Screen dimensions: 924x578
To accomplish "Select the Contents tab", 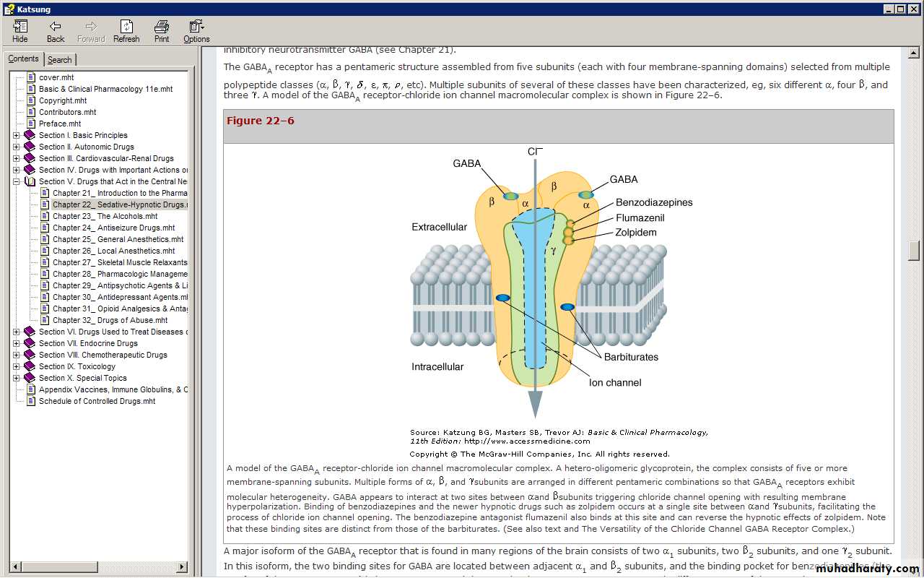I will point(24,59).
